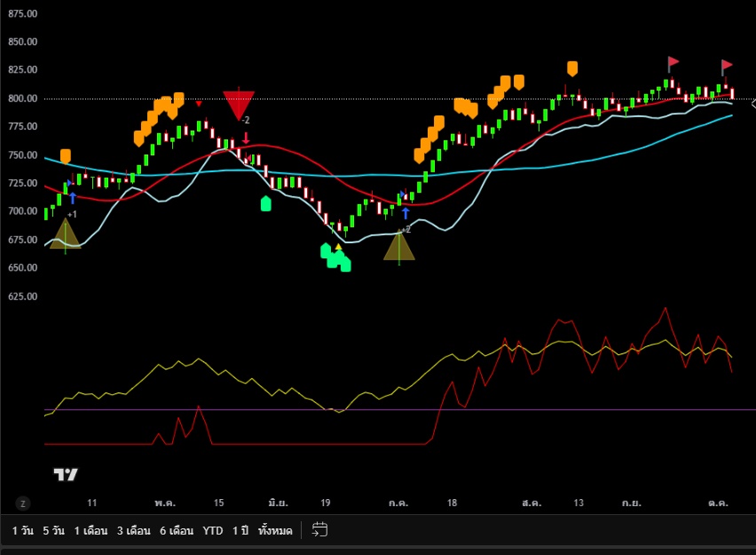
Task: Click the rightmost red flag marker
Action: point(727,66)
